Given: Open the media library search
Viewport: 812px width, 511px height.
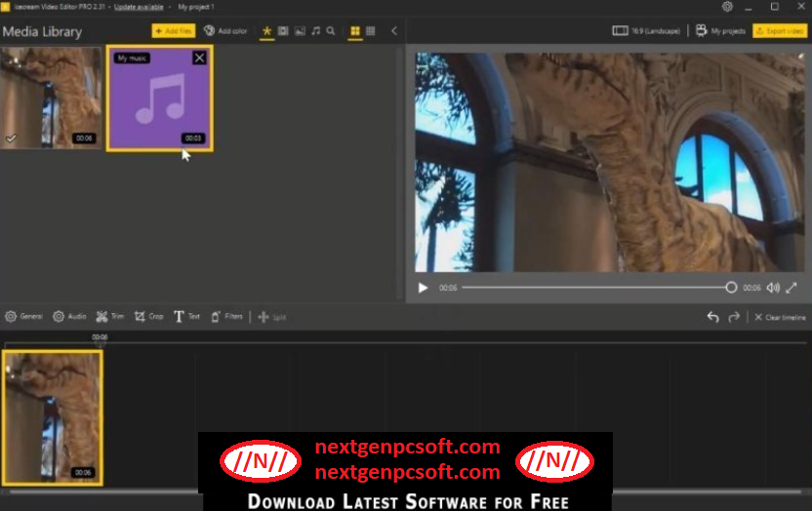Looking at the screenshot, I should [331, 31].
